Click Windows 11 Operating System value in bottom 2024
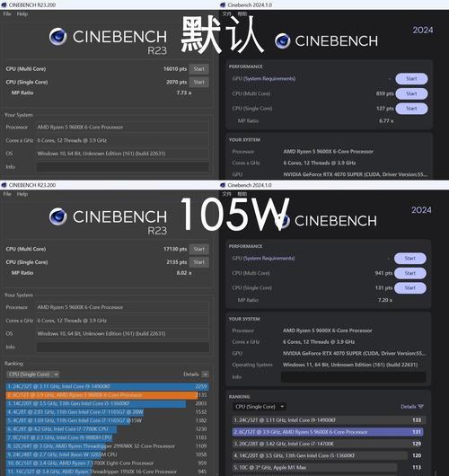Viewport: 449px width, 476px height. point(350,365)
